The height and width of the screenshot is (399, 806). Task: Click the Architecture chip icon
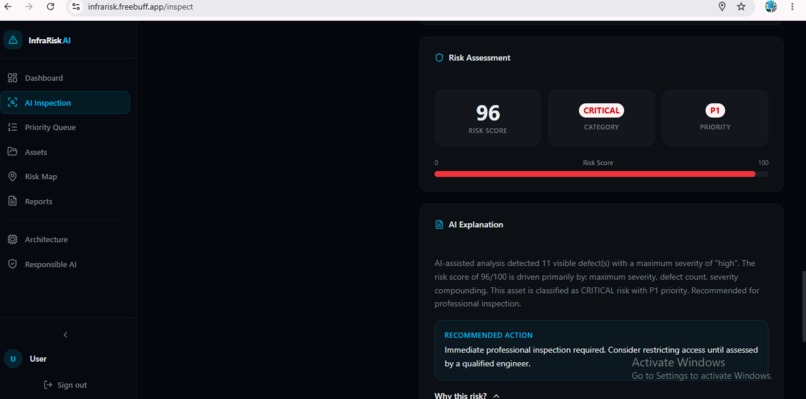[13, 240]
